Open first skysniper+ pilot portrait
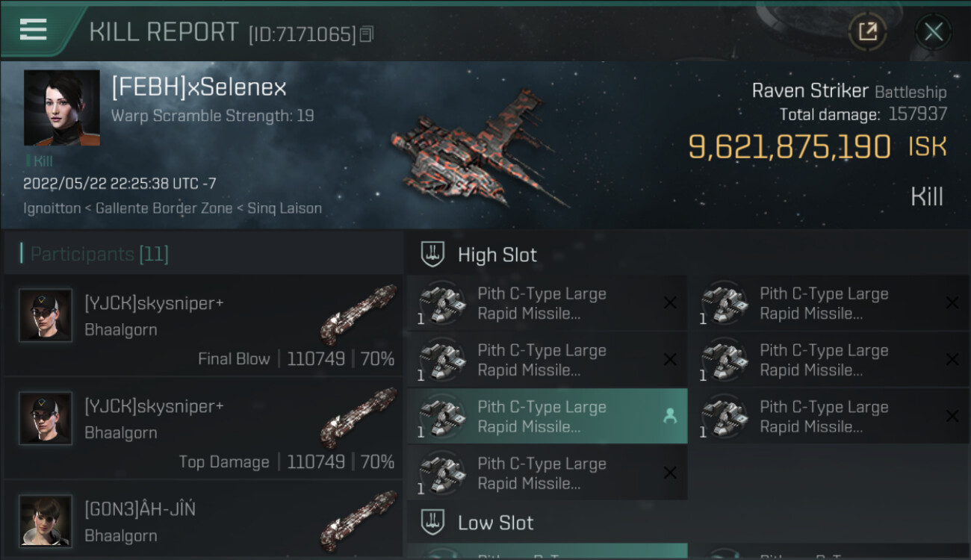Screen dimensions: 971x560 pos(46,315)
